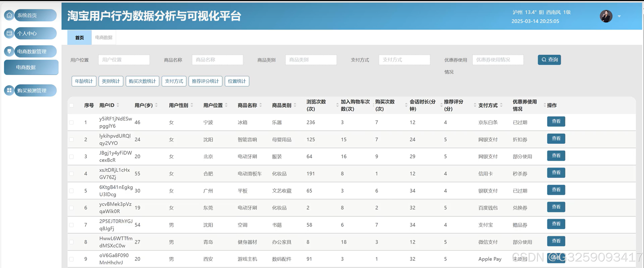Viewport: 644px width, 268px height.
Task: Click the 百度钱包 payment cell
Action: [x=488, y=208]
